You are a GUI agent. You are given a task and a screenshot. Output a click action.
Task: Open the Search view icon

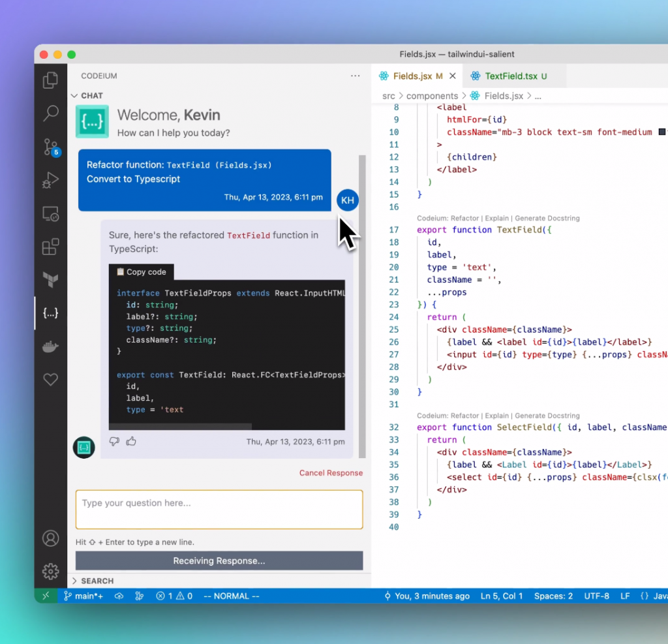coord(50,114)
